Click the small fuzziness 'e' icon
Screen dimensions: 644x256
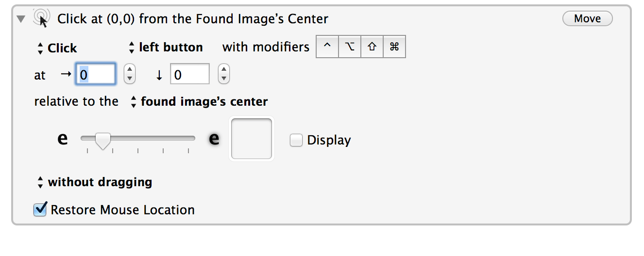tap(62, 139)
